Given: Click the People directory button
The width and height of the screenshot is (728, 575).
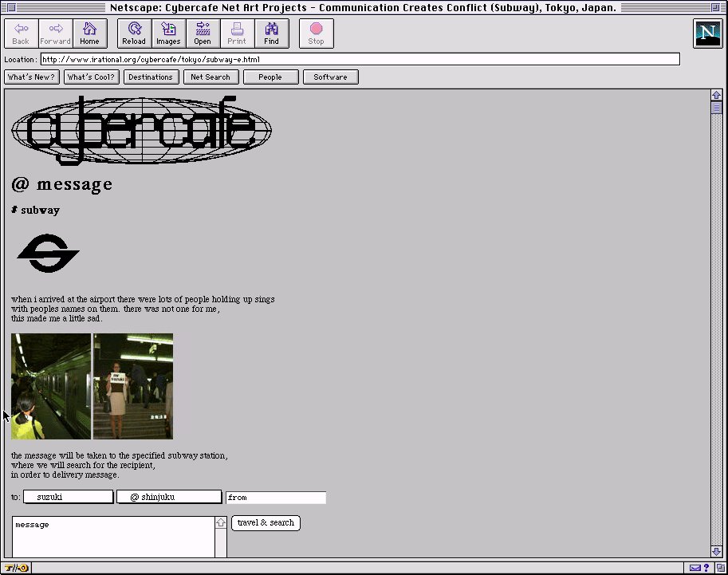Looking at the screenshot, I should point(270,77).
